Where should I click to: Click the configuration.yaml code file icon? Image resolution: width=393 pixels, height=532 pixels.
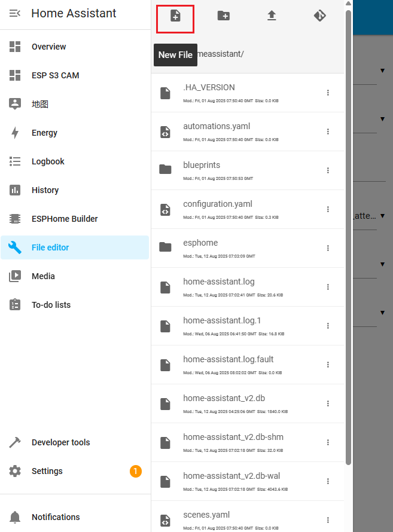tap(165, 210)
